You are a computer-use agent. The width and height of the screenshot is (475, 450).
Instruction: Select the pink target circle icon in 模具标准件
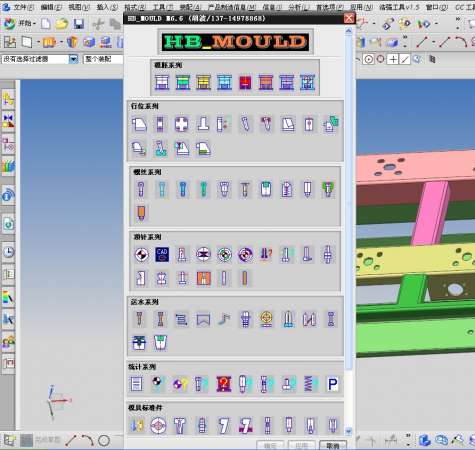[x=158, y=426]
